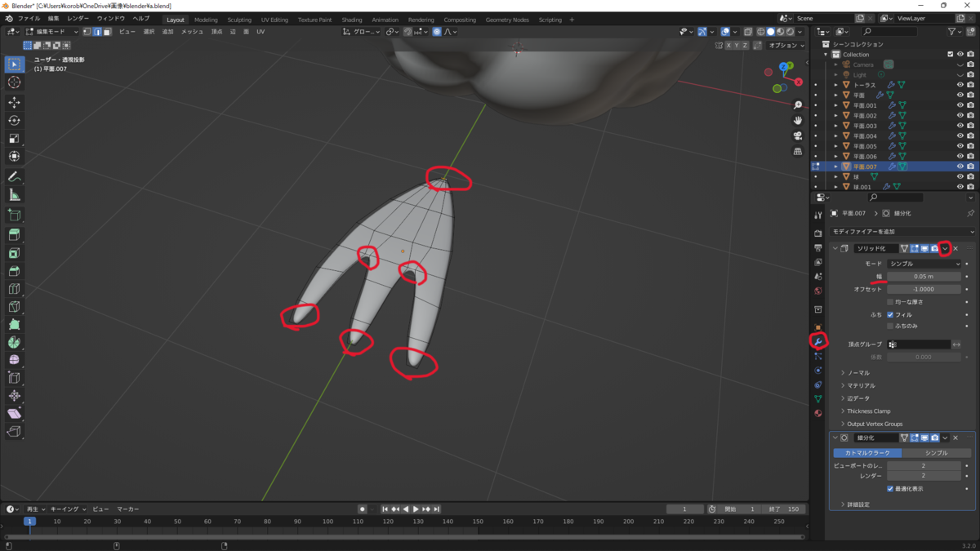980x551 pixels.
Task: Select the Scale tool
Action: point(14,139)
